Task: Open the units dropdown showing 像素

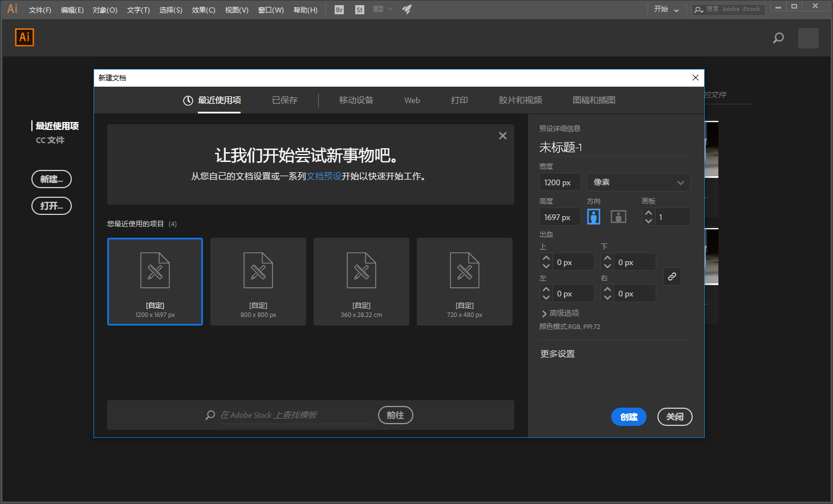Action: [639, 182]
